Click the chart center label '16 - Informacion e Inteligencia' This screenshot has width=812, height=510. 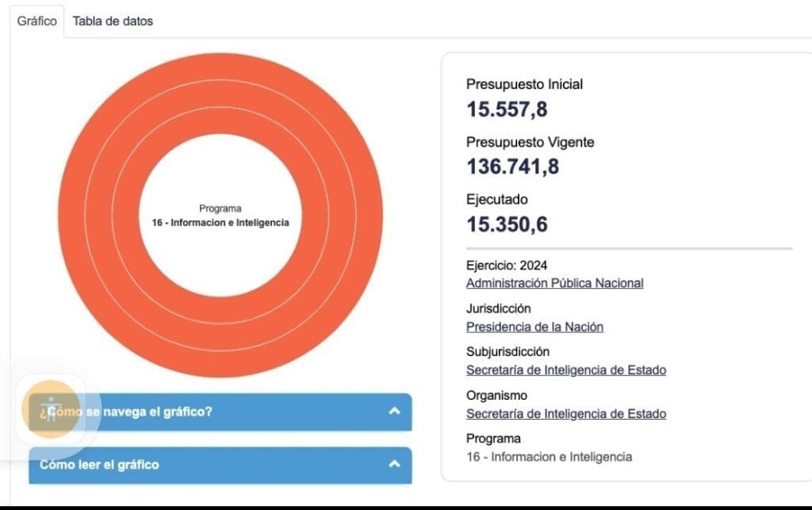coord(220,223)
